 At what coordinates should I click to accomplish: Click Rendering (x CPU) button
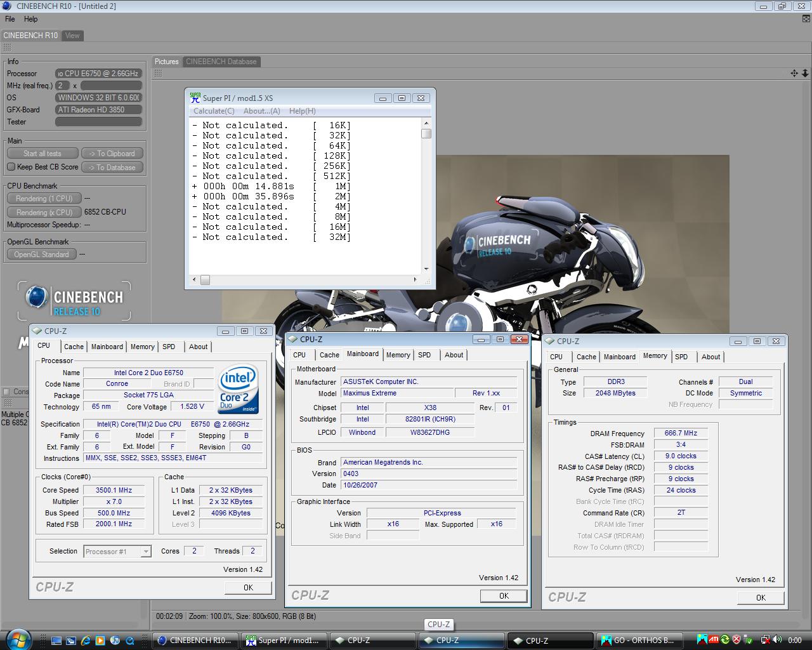click(44, 213)
